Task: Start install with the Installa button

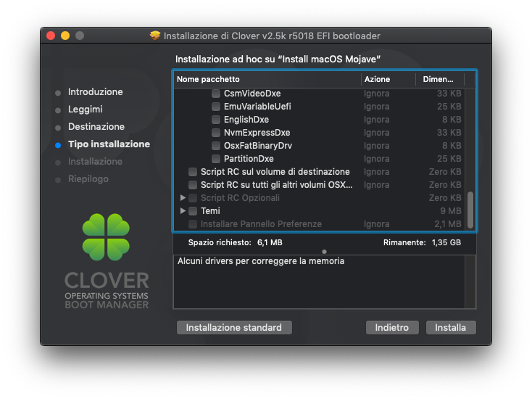Action: (451, 327)
